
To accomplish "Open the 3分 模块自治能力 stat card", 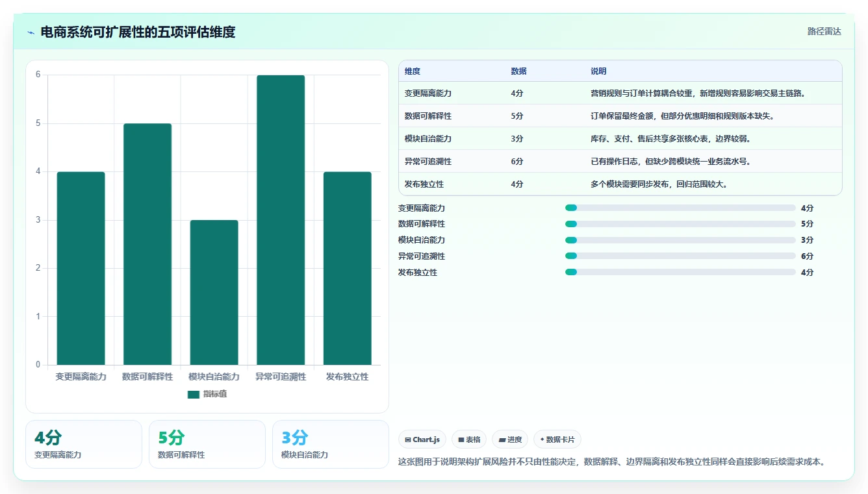I will (331, 444).
